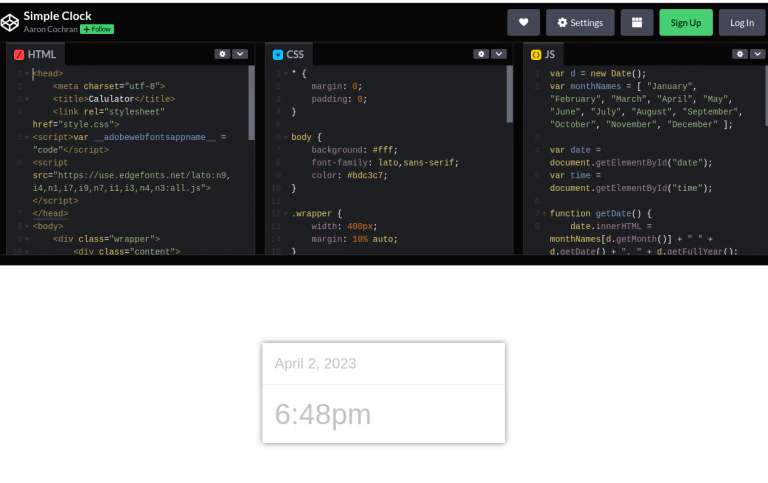Select the JS editor tab
This screenshot has width=768, height=483.
pyautogui.click(x=543, y=54)
